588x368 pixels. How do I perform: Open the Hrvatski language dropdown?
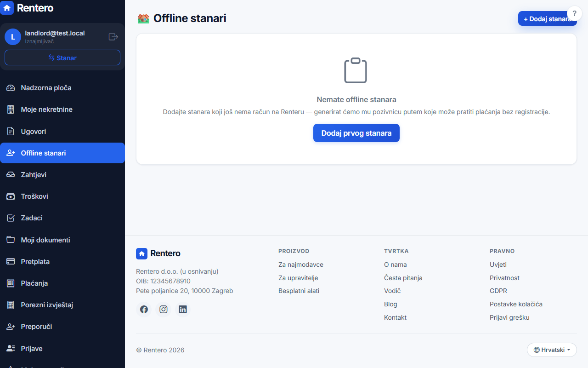[552, 350]
